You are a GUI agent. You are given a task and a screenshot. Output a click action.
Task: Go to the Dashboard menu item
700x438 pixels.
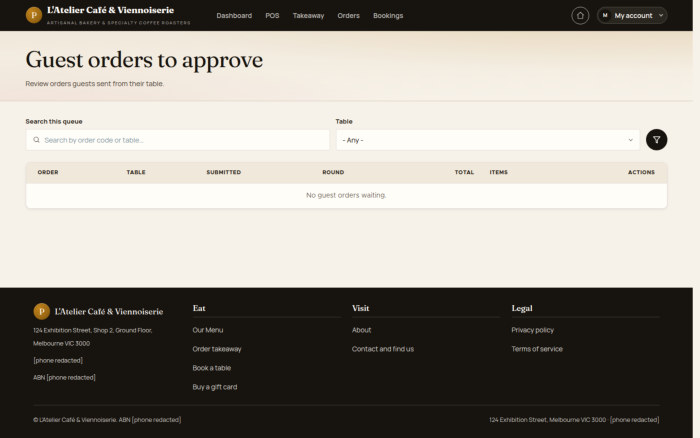click(x=234, y=16)
